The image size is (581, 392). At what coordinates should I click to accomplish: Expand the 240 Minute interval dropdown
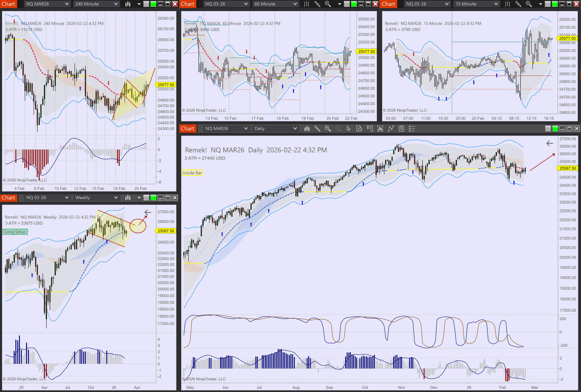coord(96,4)
